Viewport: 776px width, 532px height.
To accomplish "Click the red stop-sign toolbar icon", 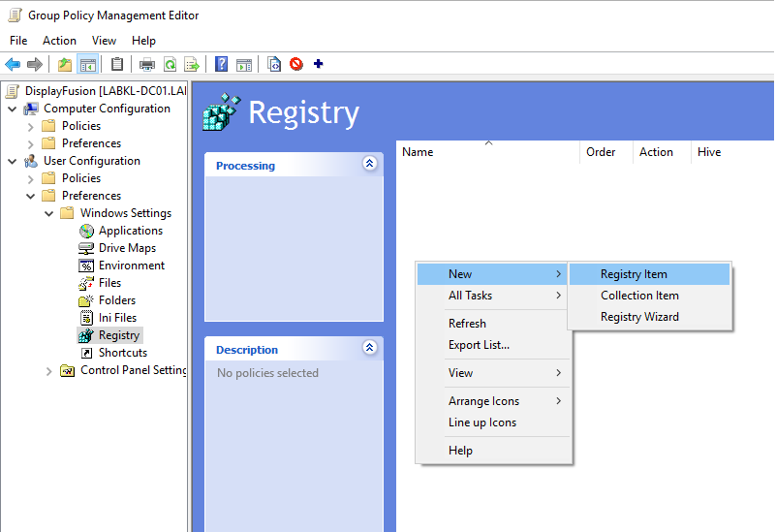I will pyautogui.click(x=296, y=65).
